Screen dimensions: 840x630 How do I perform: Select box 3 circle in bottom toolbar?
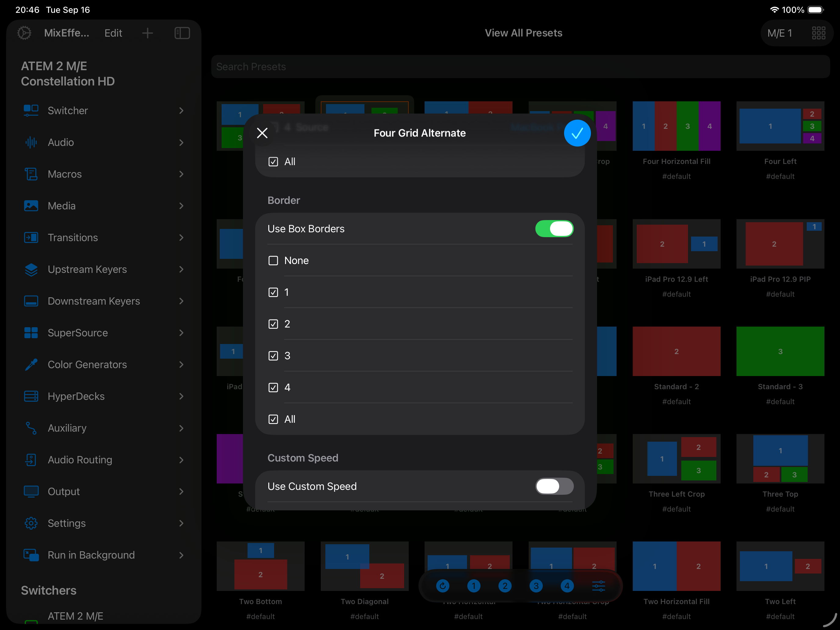[x=536, y=586]
